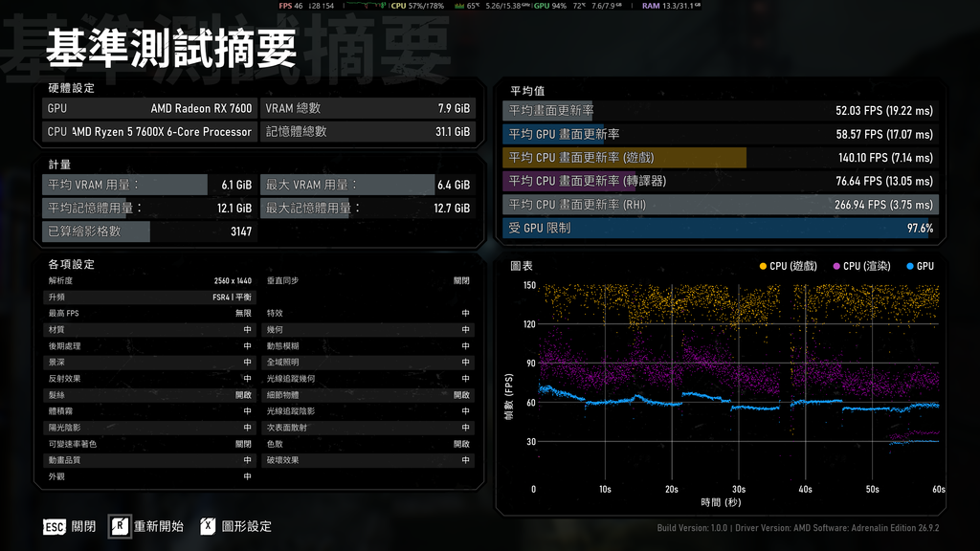Screen dimensions: 980x551
Task: Click the 外觀 setting row
Action: pos(149,476)
